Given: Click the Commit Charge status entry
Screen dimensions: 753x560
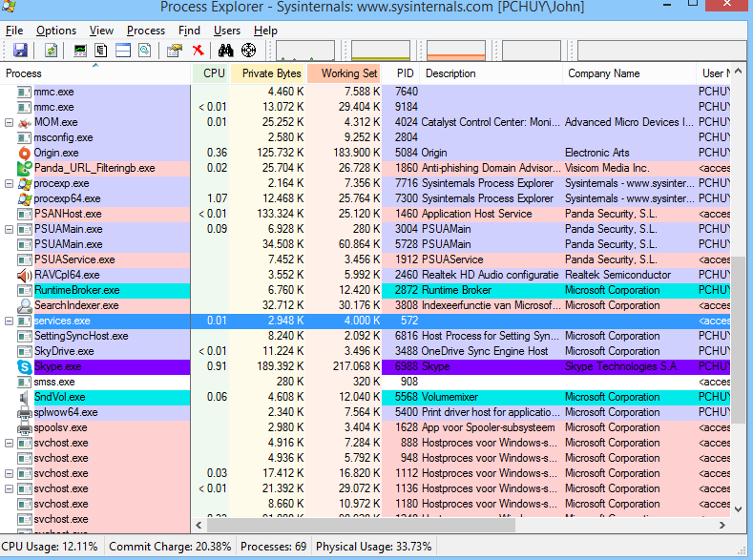Looking at the screenshot, I should 170,547.
